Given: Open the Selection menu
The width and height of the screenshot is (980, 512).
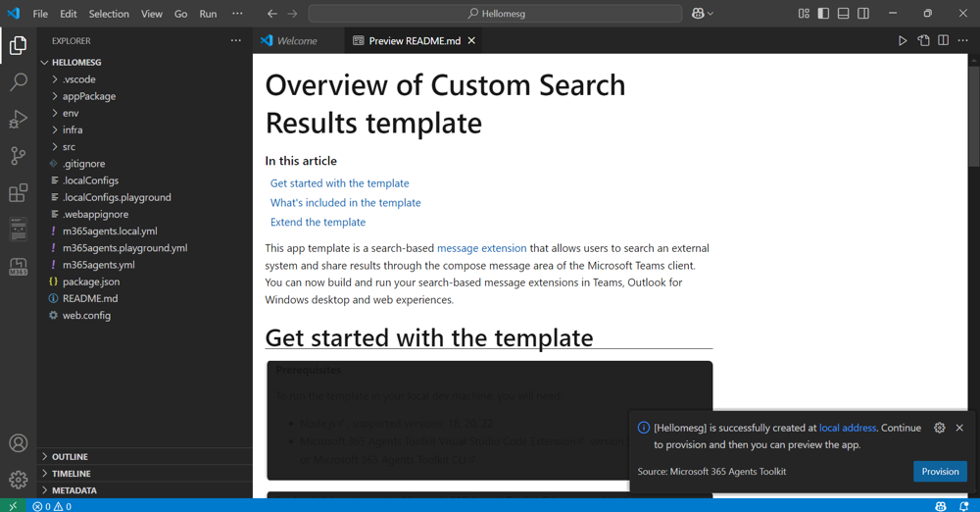Looking at the screenshot, I should click(109, 13).
